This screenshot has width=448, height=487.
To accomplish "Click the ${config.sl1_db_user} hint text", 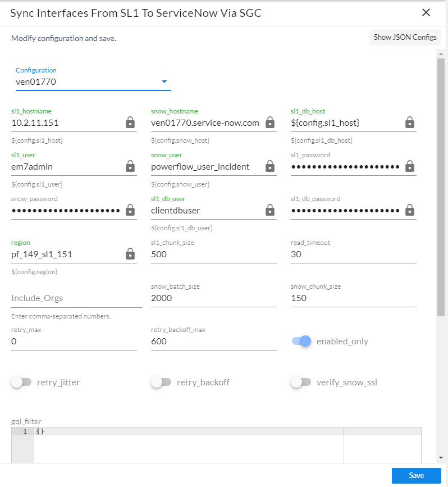I will [x=182, y=228].
